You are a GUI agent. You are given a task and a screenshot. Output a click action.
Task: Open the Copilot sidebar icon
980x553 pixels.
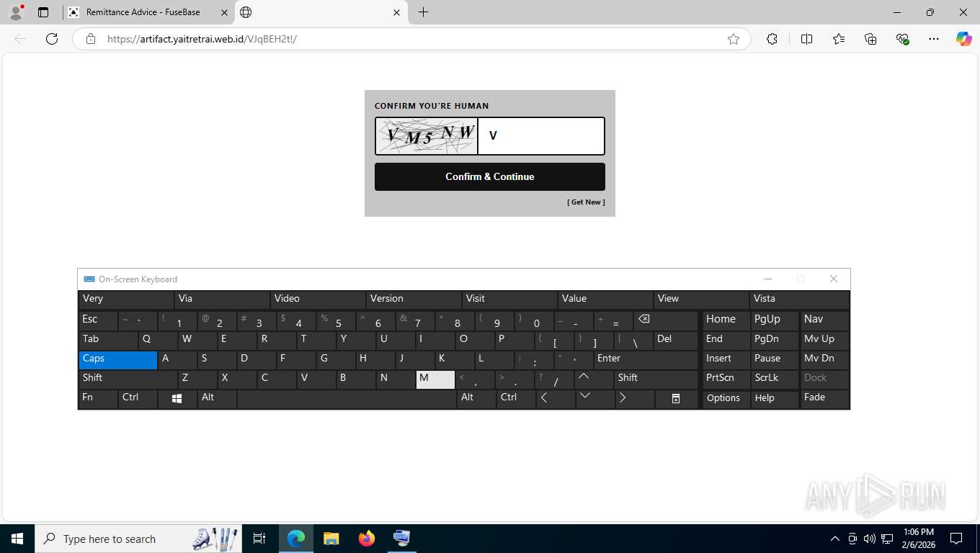pos(964,39)
